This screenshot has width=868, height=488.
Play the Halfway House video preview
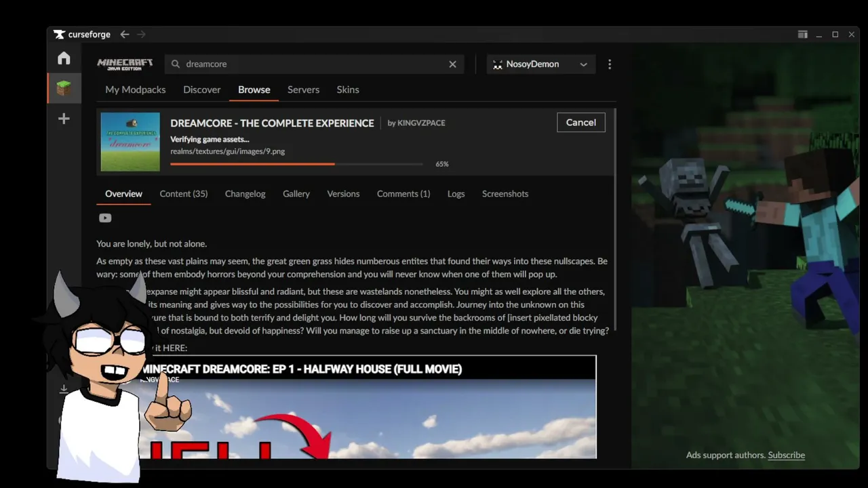[x=367, y=407]
